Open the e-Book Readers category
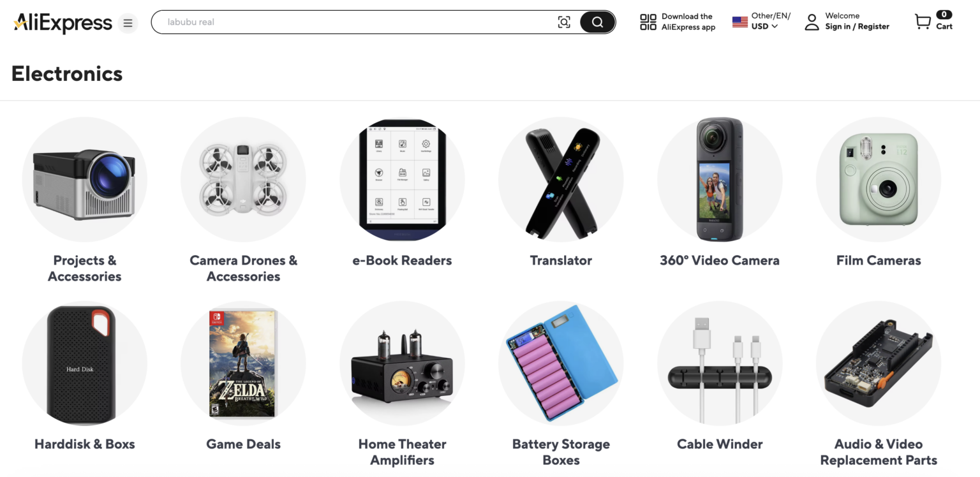This screenshot has height=477, width=980. click(x=402, y=180)
